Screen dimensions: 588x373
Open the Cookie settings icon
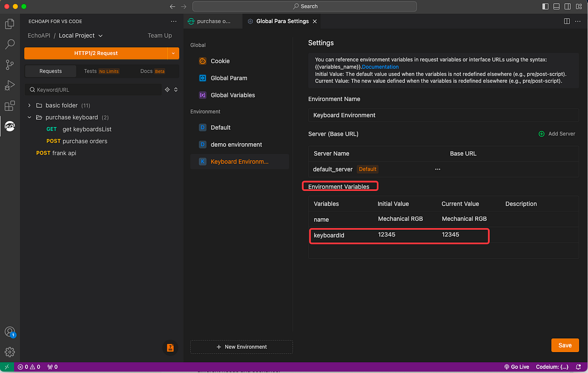click(x=202, y=61)
